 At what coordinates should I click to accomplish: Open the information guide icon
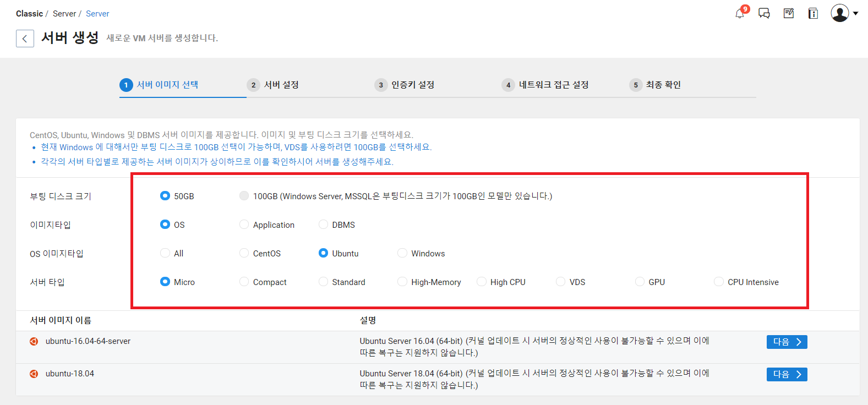coord(813,13)
